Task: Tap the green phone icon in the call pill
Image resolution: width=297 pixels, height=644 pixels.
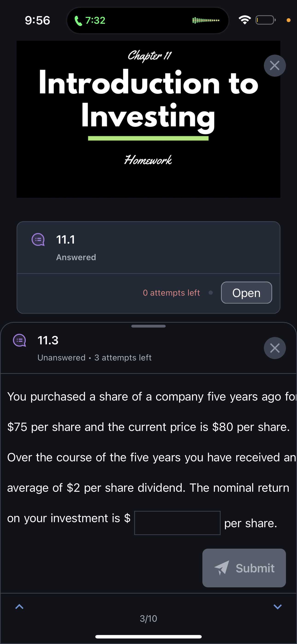Action: (78, 20)
